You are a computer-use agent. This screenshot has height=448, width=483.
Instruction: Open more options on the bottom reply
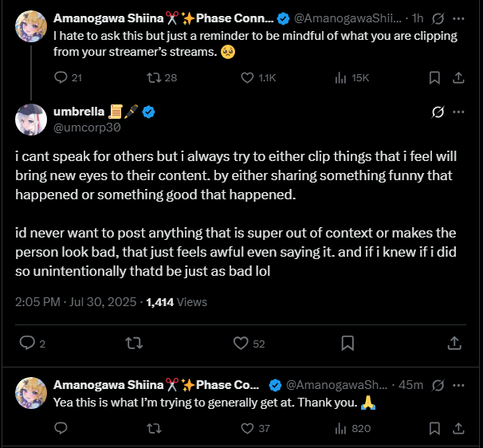[x=458, y=384]
